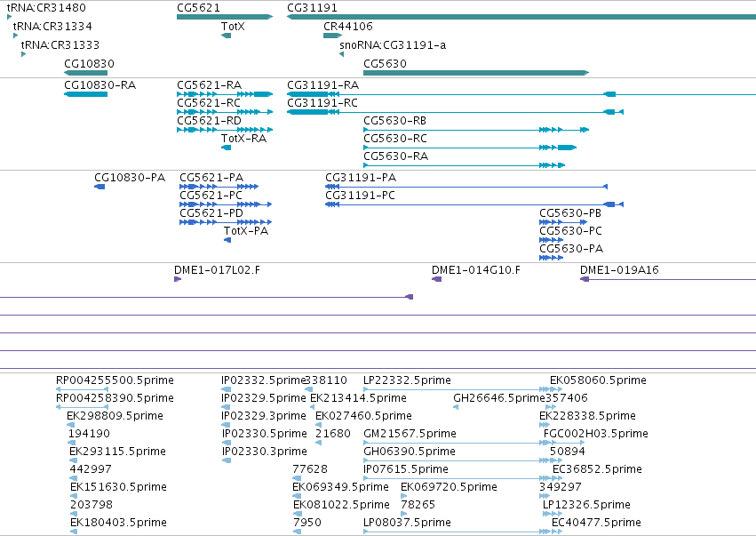This screenshot has height=536, width=756.
Task: Select protein CG5630-PC
Action: (x=551, y=240)
